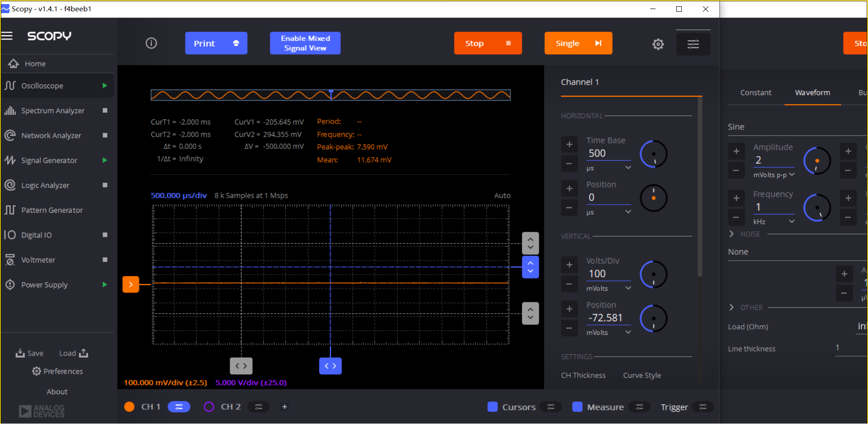The image size is (868, 424).
Task: Open the oscilloscope general settings gear
Action: tap(658, 44)
